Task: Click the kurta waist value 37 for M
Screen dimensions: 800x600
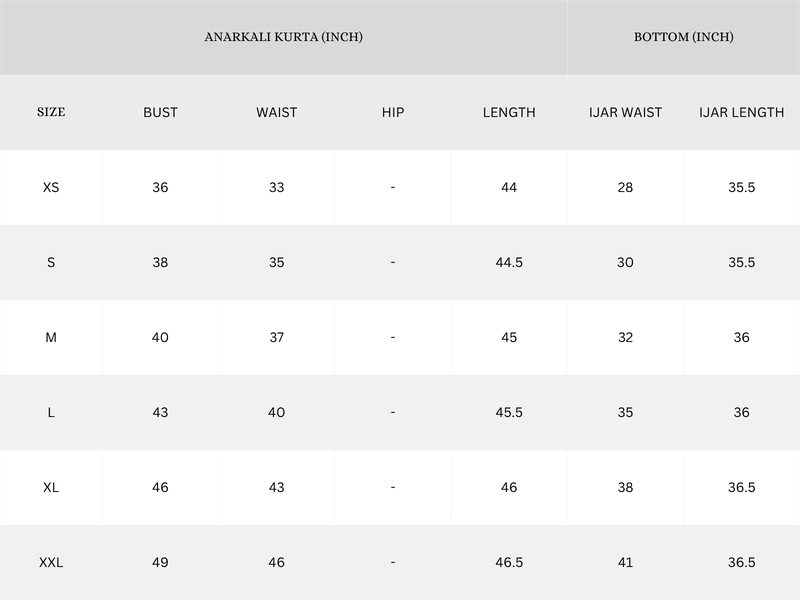Action: pos(276,337)
